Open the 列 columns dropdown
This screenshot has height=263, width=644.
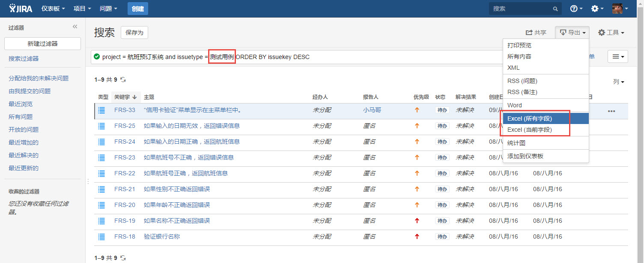click(x=618, y=82)
